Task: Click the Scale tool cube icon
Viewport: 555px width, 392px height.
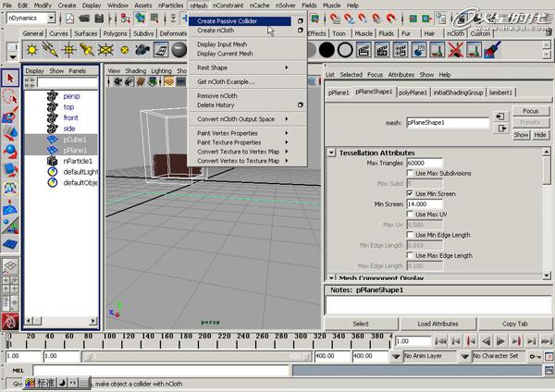Action: tap(10, 170)
